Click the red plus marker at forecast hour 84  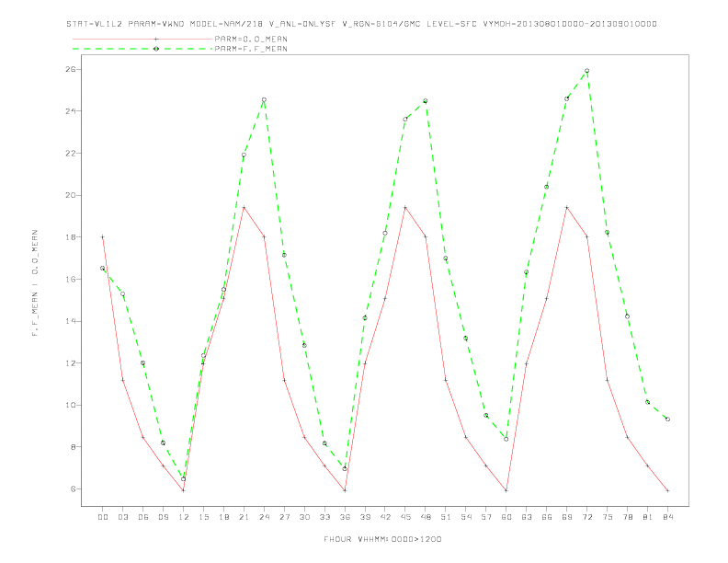point(667,490)
